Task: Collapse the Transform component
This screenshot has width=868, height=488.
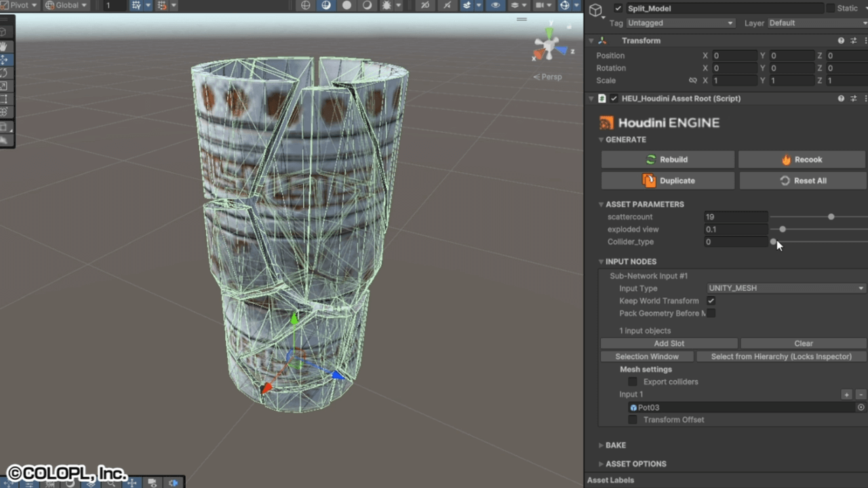Action: (x=591, y=41)
